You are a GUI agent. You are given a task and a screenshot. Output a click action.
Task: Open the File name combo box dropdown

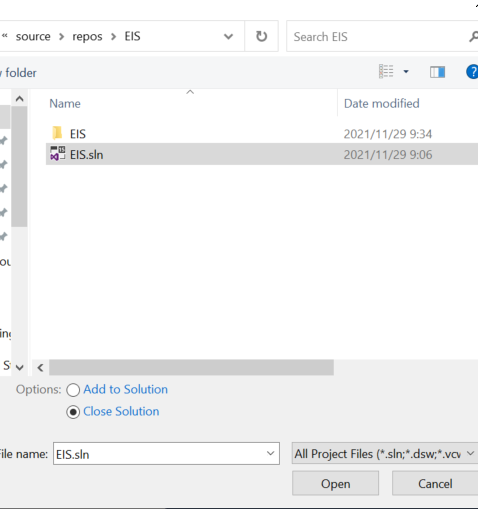(271, 453)
